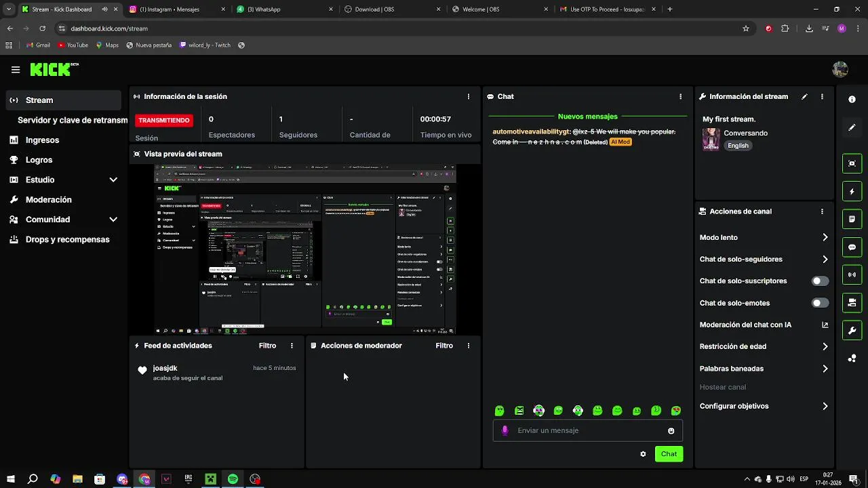The width and height of the screenshot is (868, 488).
Task: Open Servidor y clave de retransmisión
Action: [x=73, y=120]
